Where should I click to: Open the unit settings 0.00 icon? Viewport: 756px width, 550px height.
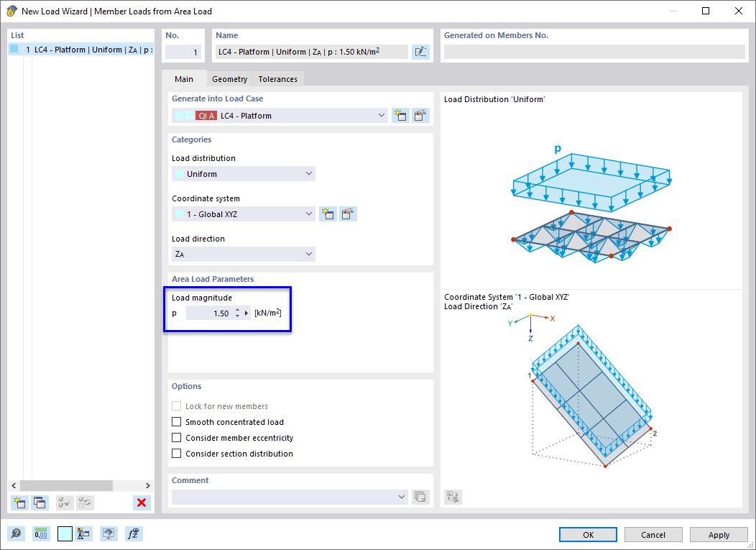point(42,533)
